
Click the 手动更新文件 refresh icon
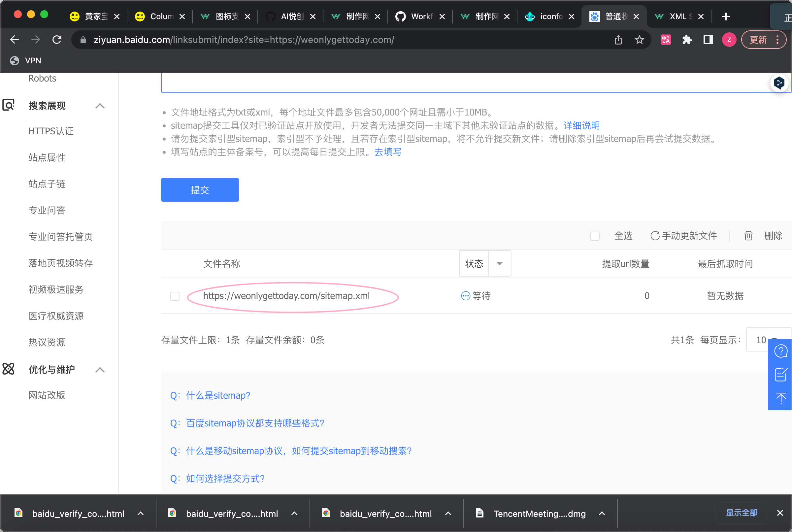point(655,236)
